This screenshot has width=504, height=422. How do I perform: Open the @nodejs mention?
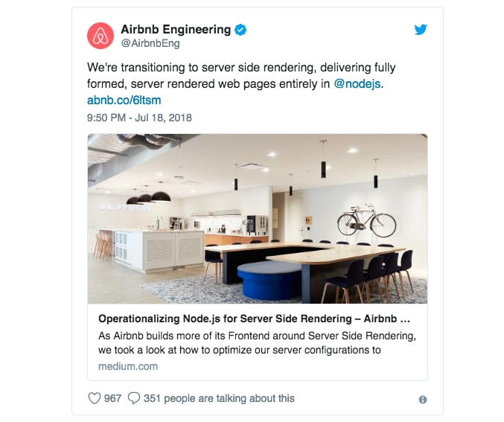coord(357,84)
